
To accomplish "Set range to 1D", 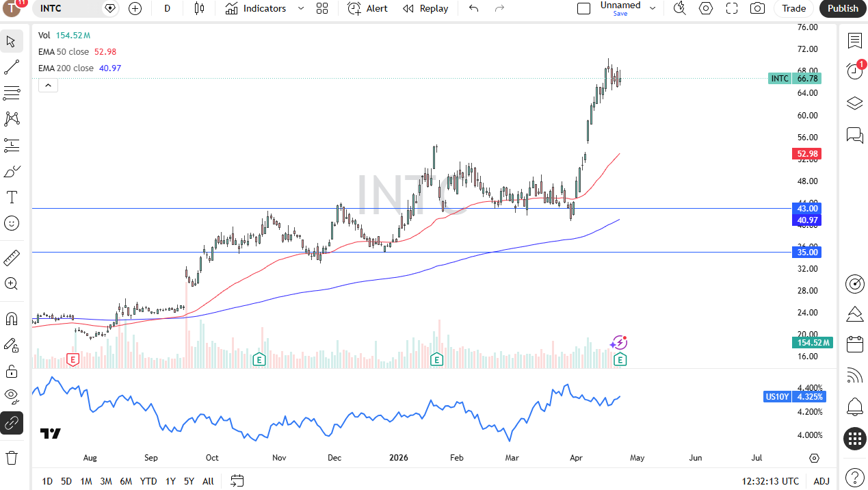I will [x=47, y=481].
